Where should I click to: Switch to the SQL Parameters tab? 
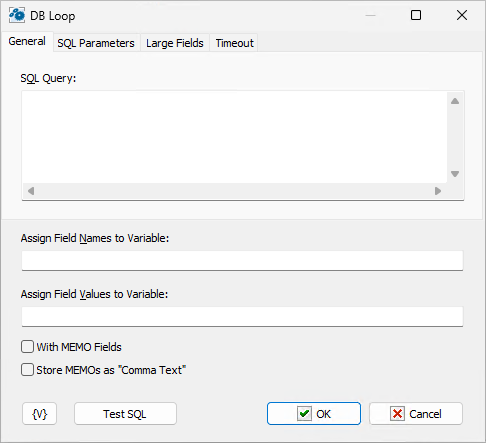point(96,43)
